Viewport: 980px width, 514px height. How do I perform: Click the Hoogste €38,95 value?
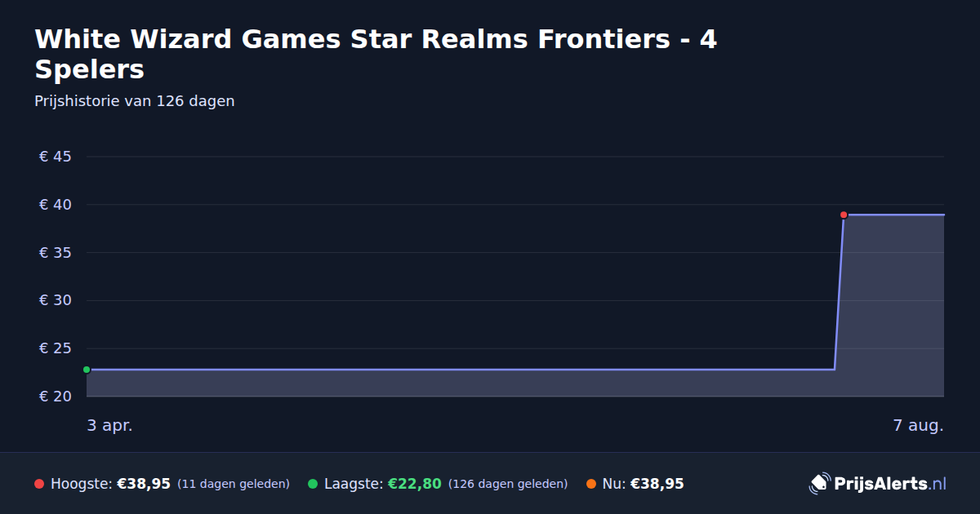[144, 484]
